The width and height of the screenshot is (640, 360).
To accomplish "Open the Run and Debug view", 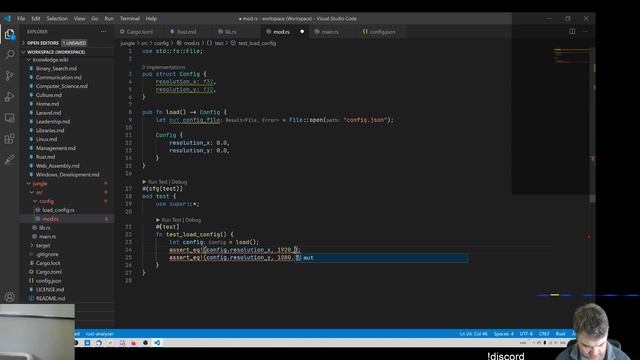I will coord(9,97).
